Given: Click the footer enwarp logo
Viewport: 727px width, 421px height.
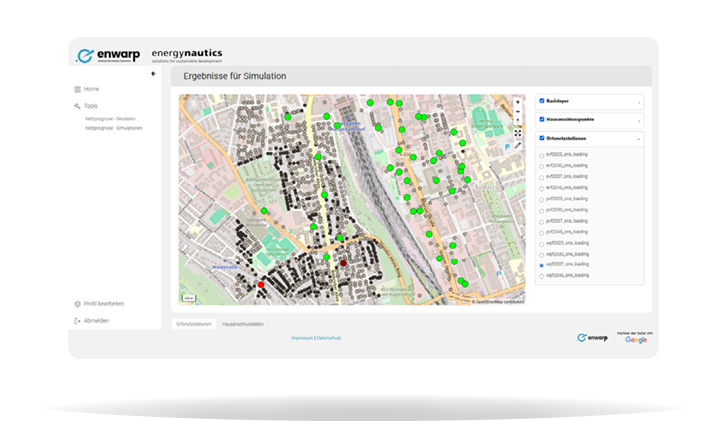Looking at the screenshot, I should coord(592,338).
